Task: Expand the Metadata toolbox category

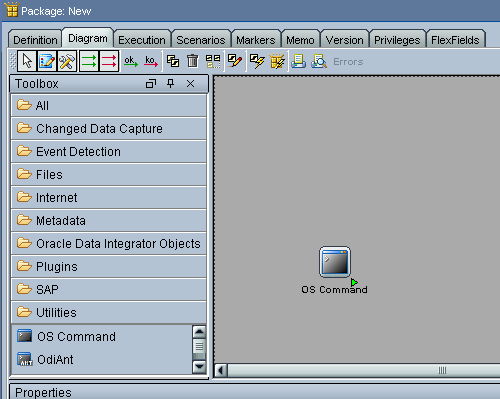Action: point(109,221)
